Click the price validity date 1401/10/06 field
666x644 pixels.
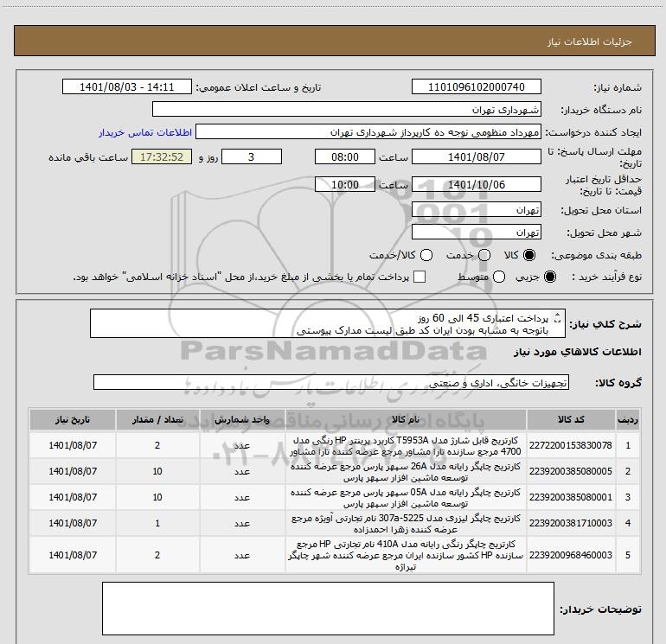(x=476, y=184)
